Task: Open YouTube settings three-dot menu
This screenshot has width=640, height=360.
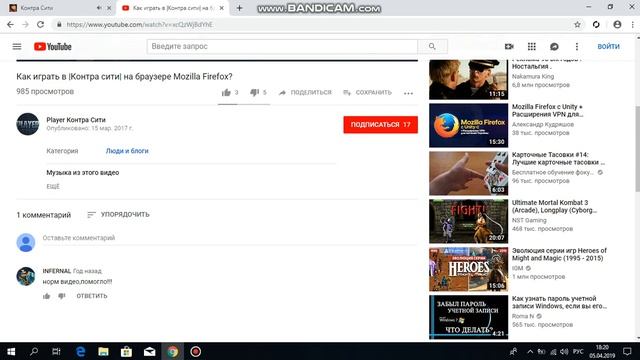Action: [577, 47]
